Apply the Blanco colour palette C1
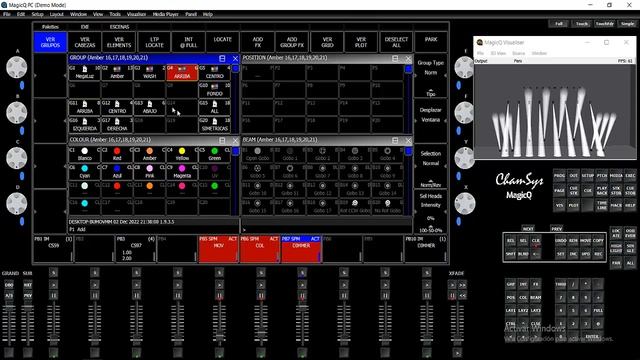This screenshot has height=360, width=640. 84,155
